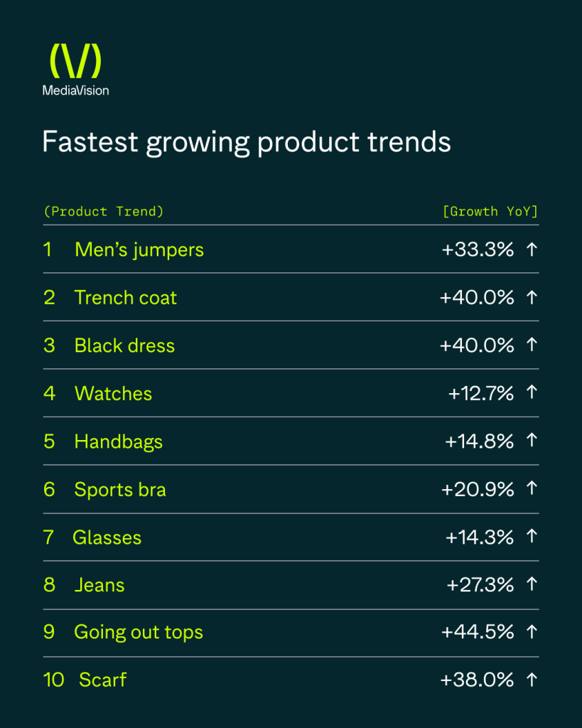Click the up arrow beside +33.3%
The width and height of the screenshot is (582, 728).
click(x=532, y=250)
